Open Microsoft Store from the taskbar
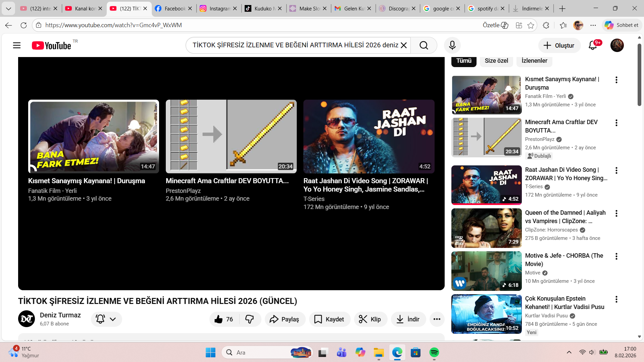Screen dimensions: 644x362 tap(415, 353)
